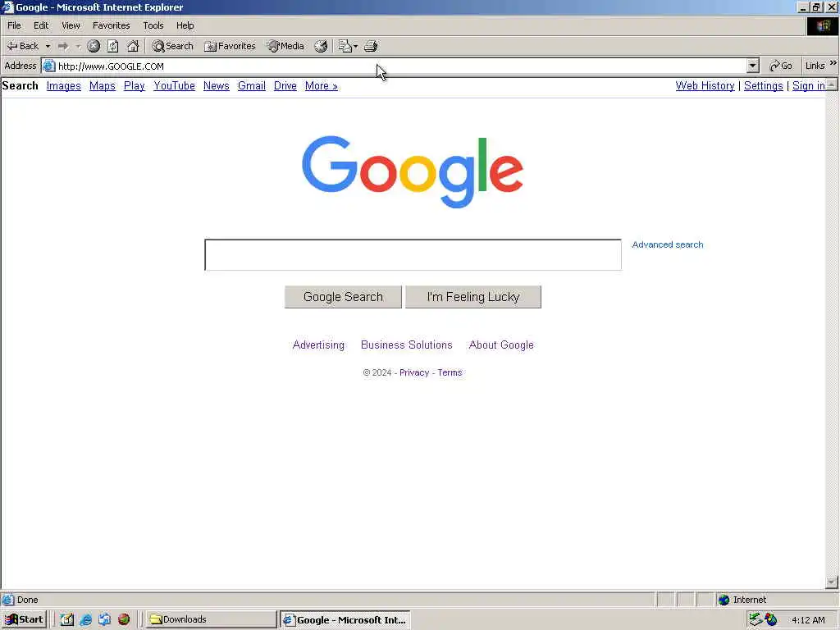Click the Advanced search link

click(x=668, y=244)
